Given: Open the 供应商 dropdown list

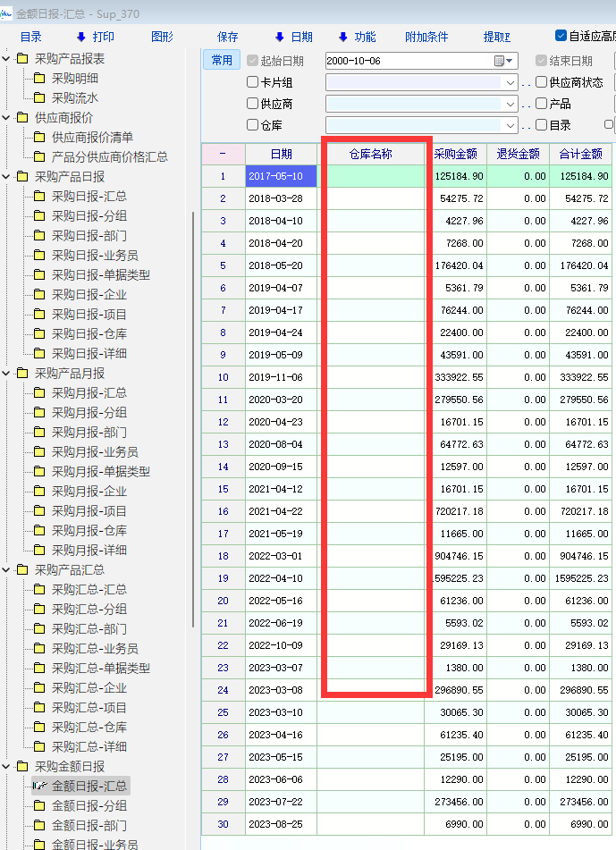Looking at the screenshot, I should click(x=511, y=104).
